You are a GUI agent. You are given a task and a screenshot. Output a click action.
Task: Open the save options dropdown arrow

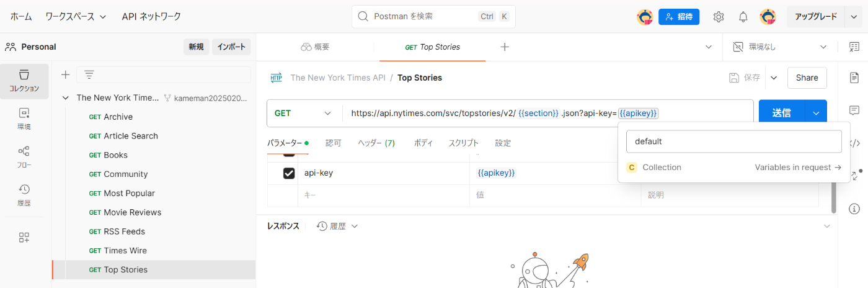(x=773, y=78)
